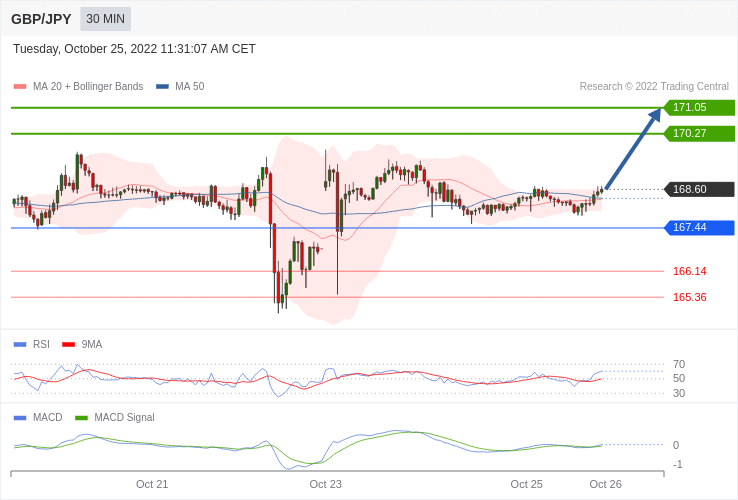
Task: Click the GBP/JPY pair title
Action: coord(41,19)
